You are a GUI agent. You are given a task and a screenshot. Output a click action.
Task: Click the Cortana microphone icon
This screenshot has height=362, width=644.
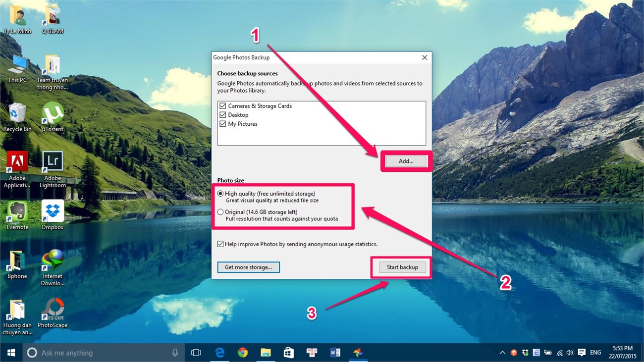point(175,353)
